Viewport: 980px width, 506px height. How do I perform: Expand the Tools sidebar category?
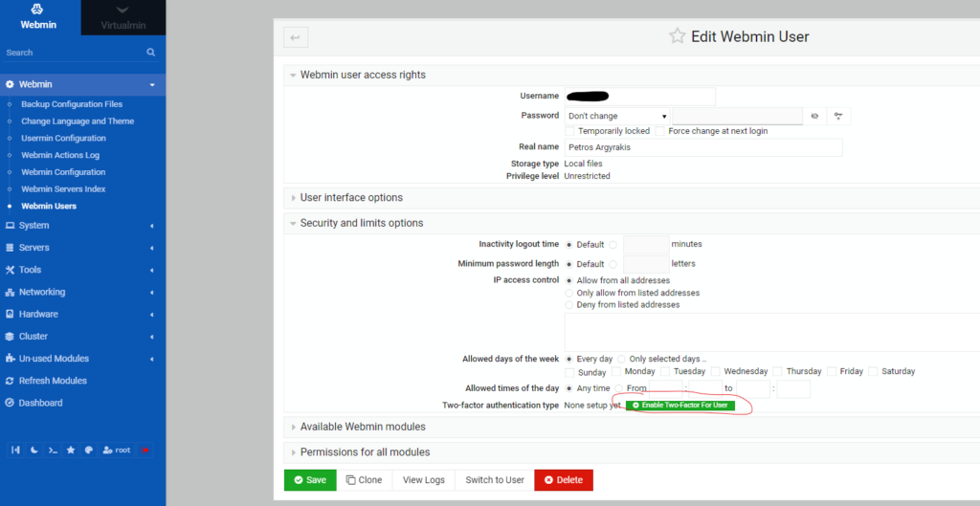pos(82,270)
